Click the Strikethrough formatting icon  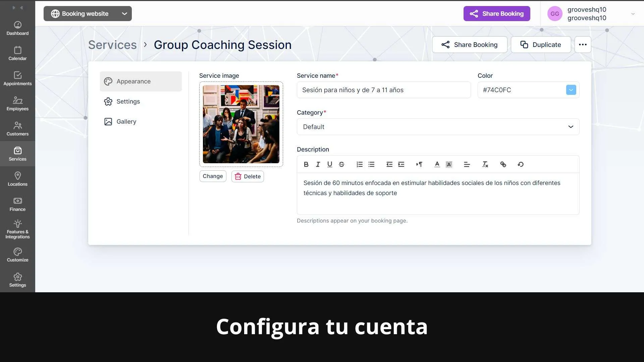pos(341,165)
